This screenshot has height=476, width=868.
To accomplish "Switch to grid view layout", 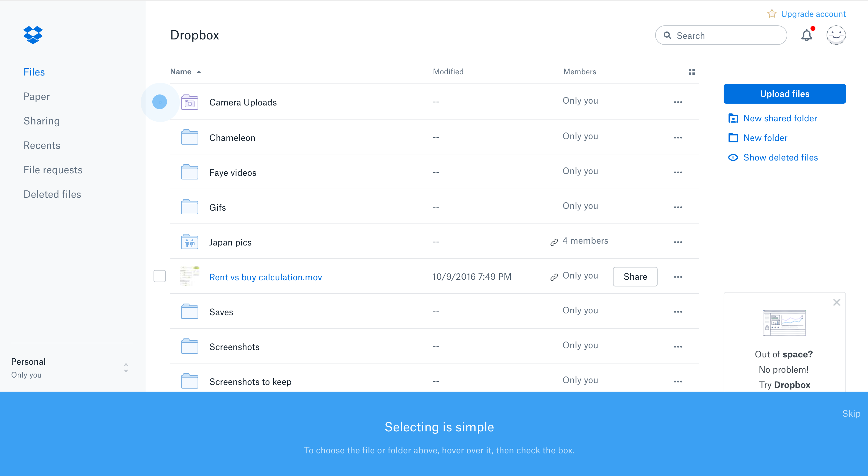I will (692, 72).
